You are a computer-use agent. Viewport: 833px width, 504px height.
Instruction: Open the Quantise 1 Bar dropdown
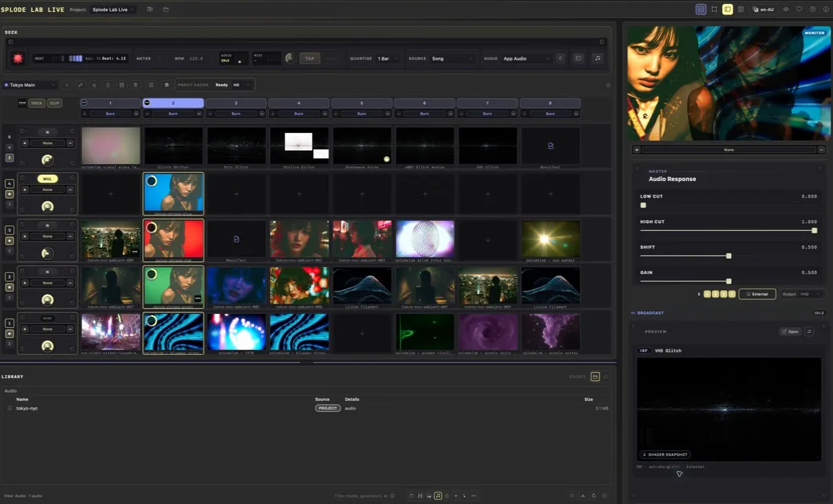(x=388, y=59)
